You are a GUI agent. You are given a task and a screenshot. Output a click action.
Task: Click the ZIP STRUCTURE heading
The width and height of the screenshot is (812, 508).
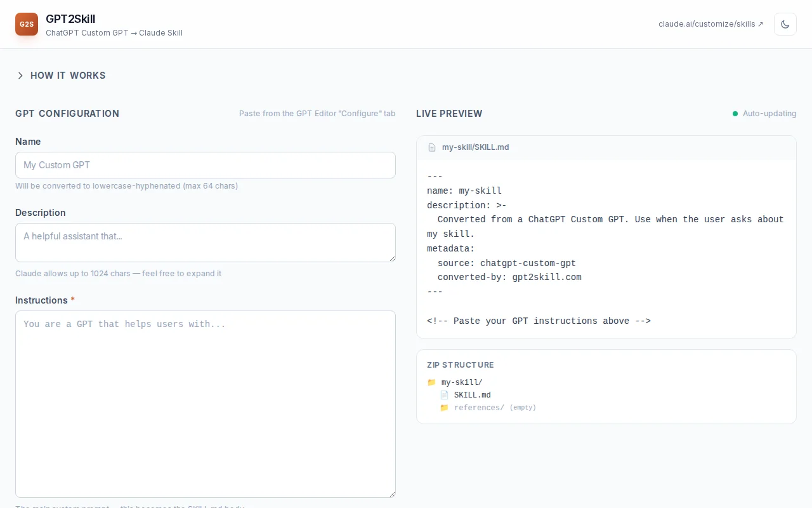pyautogui.click(x=461, y=365)
